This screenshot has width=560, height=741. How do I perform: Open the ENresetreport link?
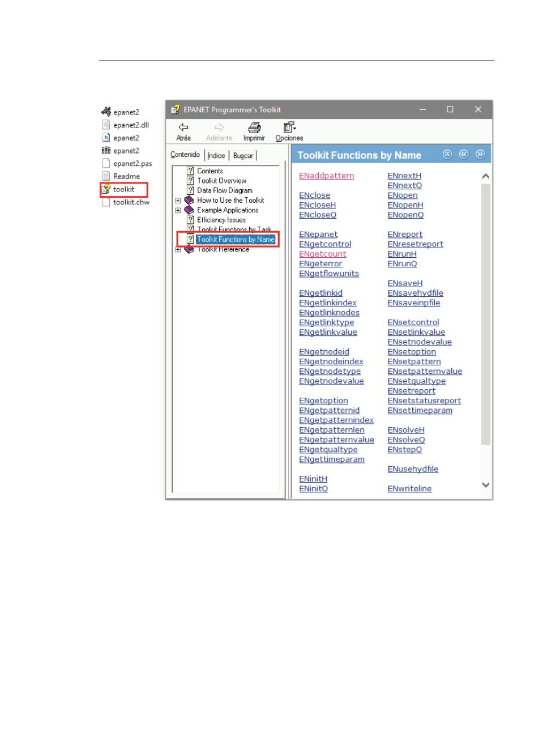[416, 244]
